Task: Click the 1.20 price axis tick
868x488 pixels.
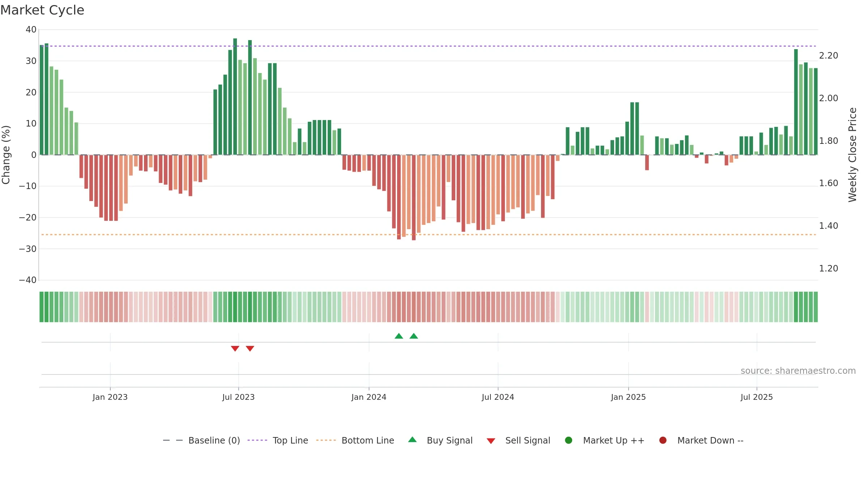Action: point(829,269)
